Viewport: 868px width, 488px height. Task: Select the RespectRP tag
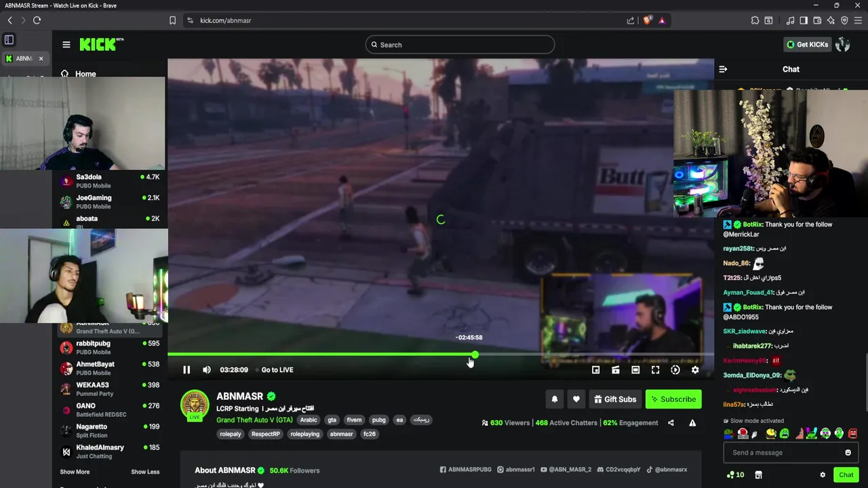point(265,434)
